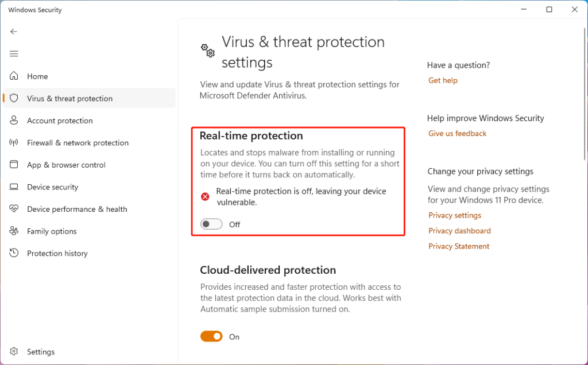The image size is (588, 365).
Task: Click the Device performance & health heart icon
Action: pos(14,209)
